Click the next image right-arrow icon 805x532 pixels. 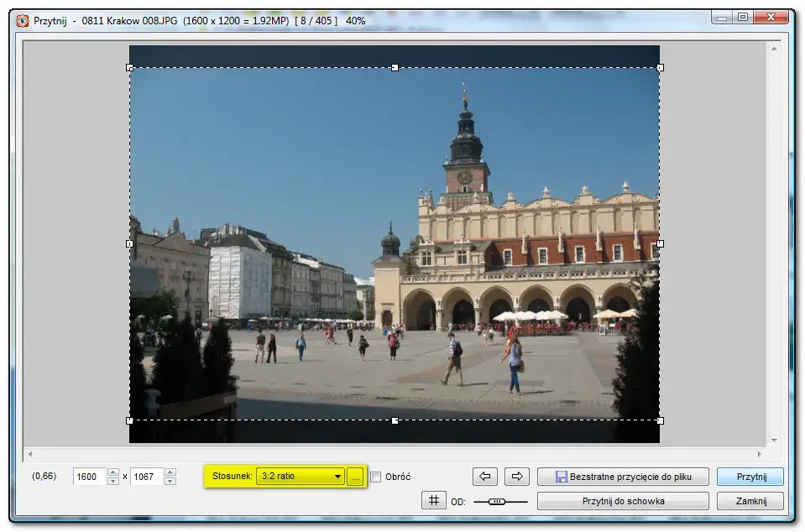point(519,476)
